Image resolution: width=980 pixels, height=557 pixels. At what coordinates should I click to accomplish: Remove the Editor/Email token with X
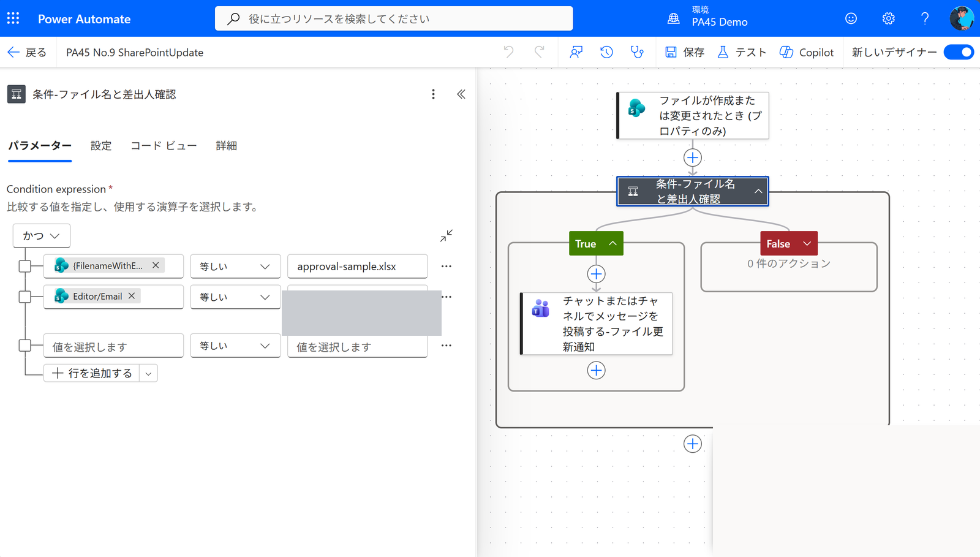(131, 296)
